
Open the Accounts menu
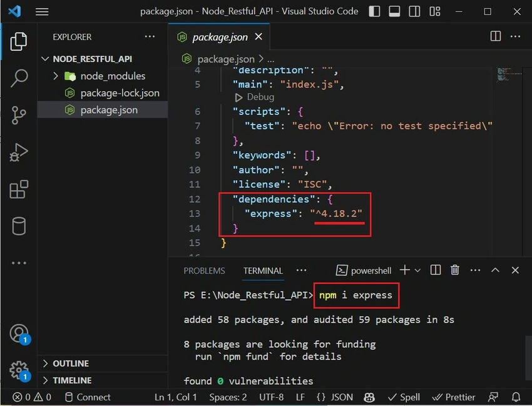click(x=19, y=334)
